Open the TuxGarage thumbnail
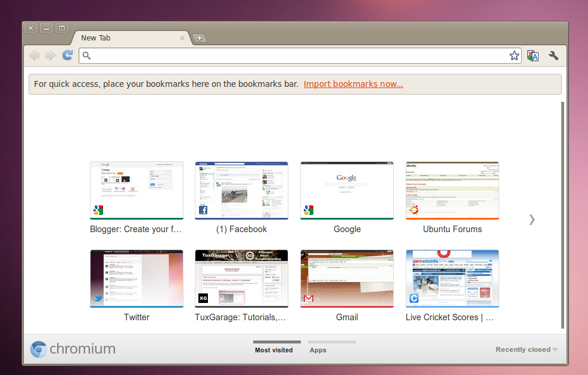The image size is (588, 375). tap(241, 279)
